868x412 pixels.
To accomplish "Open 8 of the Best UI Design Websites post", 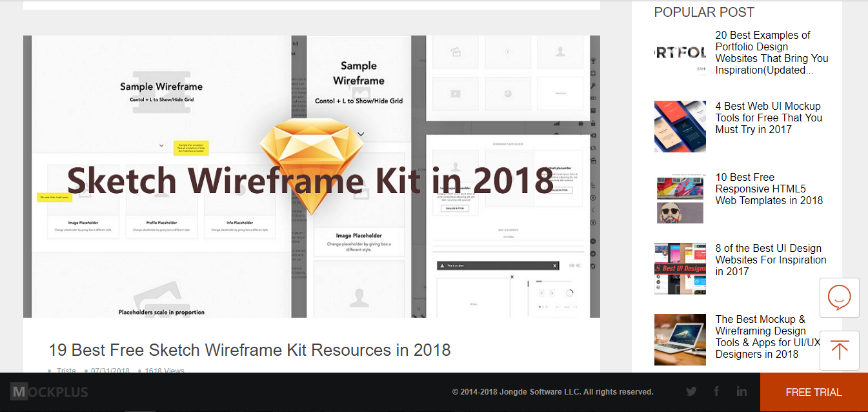I will (x=771, y=260).
